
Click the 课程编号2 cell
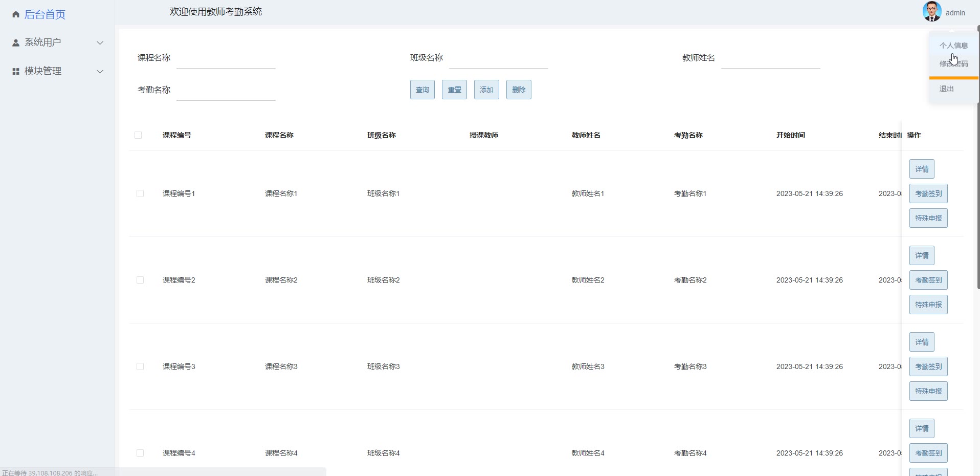[179, 280]
